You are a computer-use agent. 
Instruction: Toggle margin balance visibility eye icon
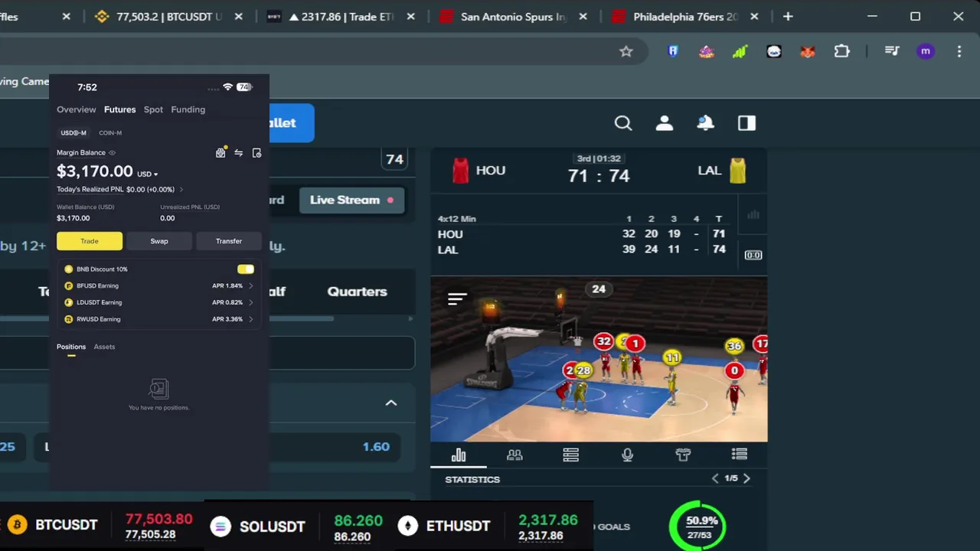[112, 153]
